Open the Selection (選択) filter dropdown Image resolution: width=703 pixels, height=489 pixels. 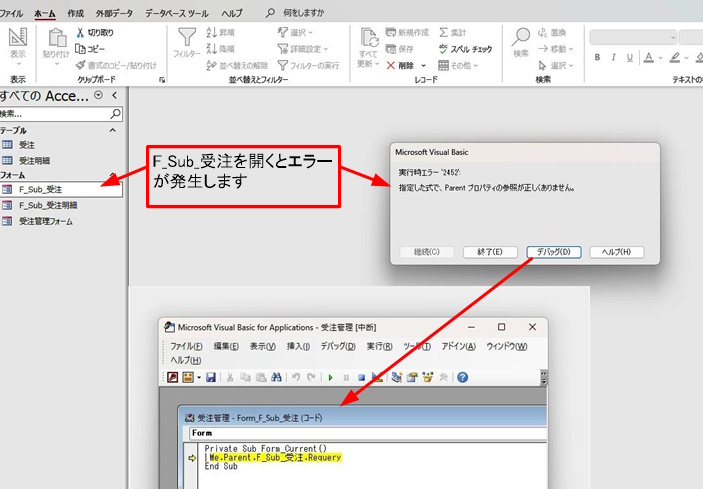pos(295,32)
